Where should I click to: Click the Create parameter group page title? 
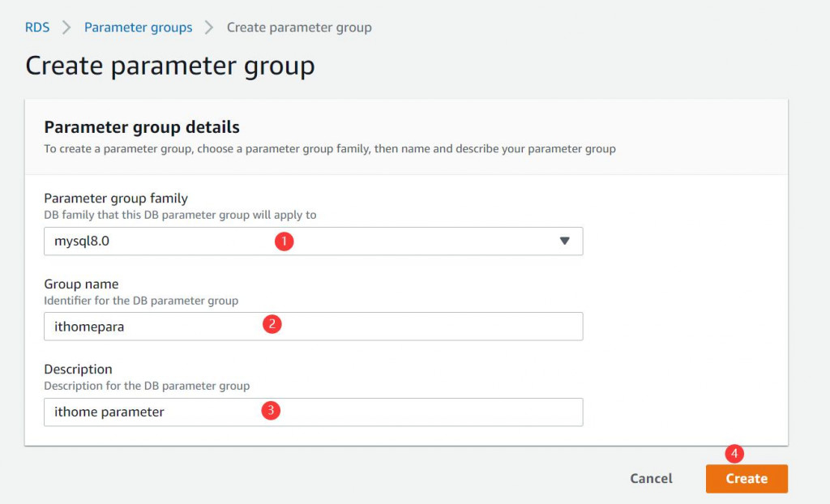[170, 66]
